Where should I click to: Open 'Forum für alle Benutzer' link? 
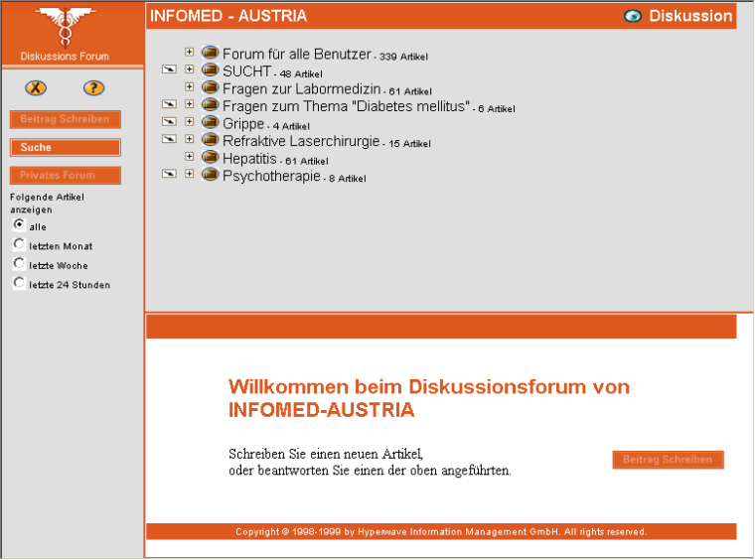297,54
